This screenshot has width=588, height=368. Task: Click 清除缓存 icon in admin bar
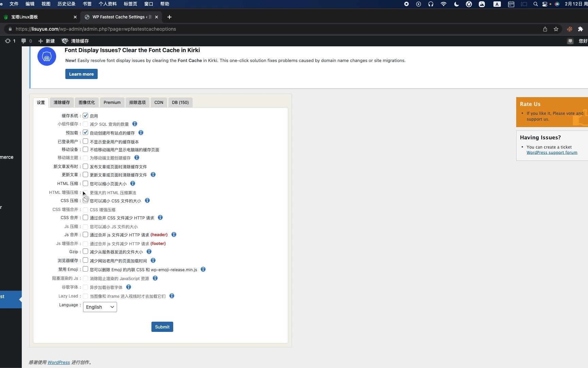coord(65,41)
